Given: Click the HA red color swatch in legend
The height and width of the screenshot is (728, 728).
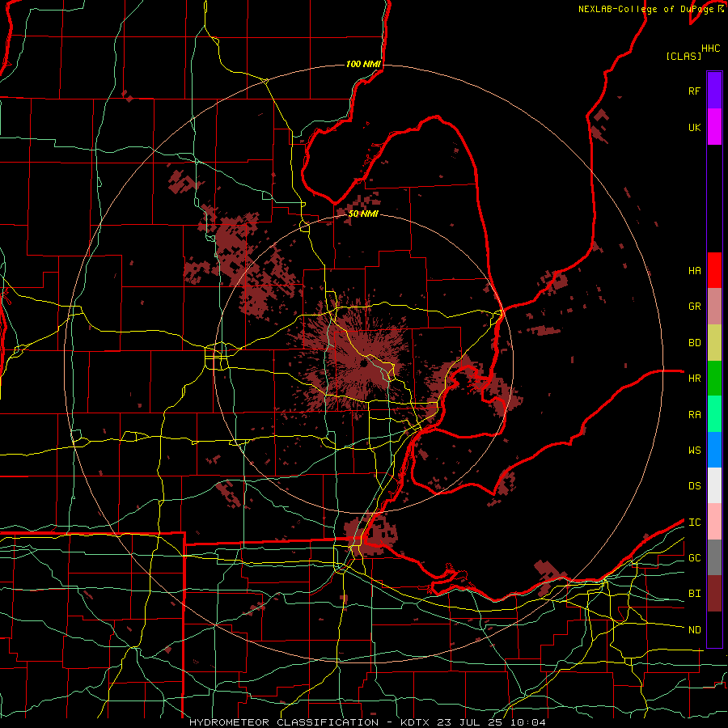Looking at the screenshot, I should tap(714, 270).
